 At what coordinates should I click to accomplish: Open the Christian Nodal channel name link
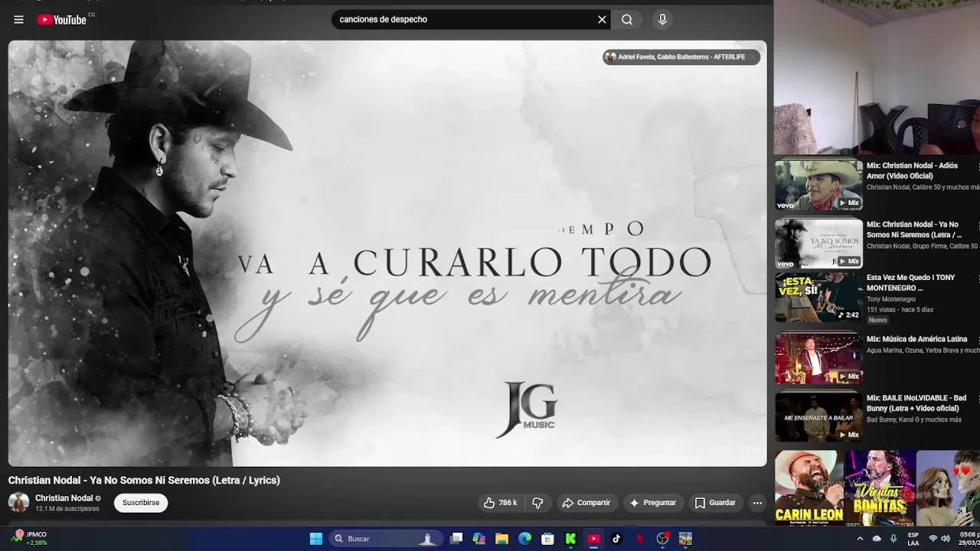coord(64,498)
